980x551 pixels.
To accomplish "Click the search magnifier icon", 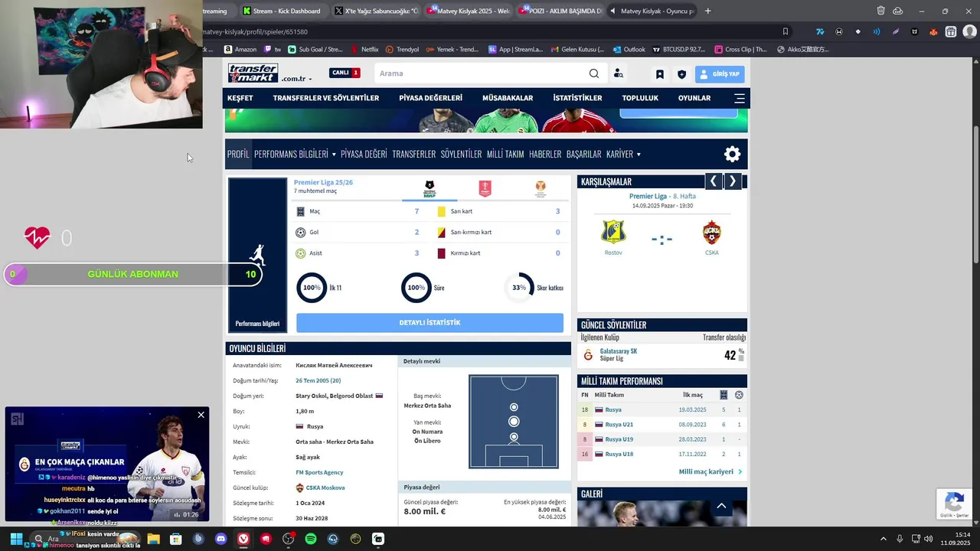I will pos(594,73).
